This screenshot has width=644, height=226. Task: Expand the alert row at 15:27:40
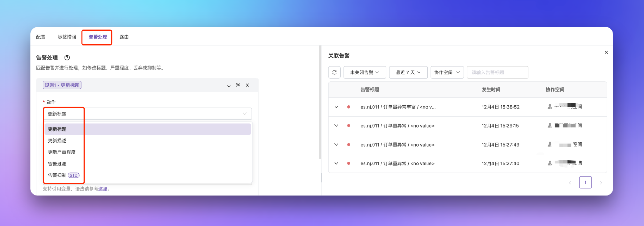[x=336, y=163]
